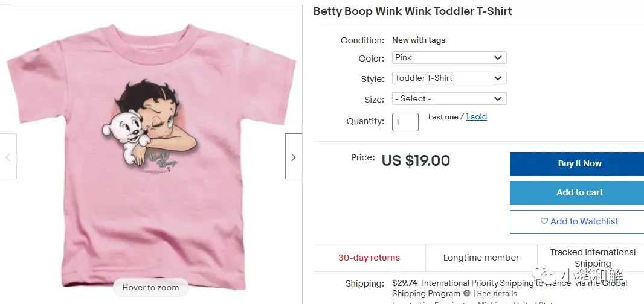
Task: Click the pink Betty Boop shirt image
Action: 151,151
